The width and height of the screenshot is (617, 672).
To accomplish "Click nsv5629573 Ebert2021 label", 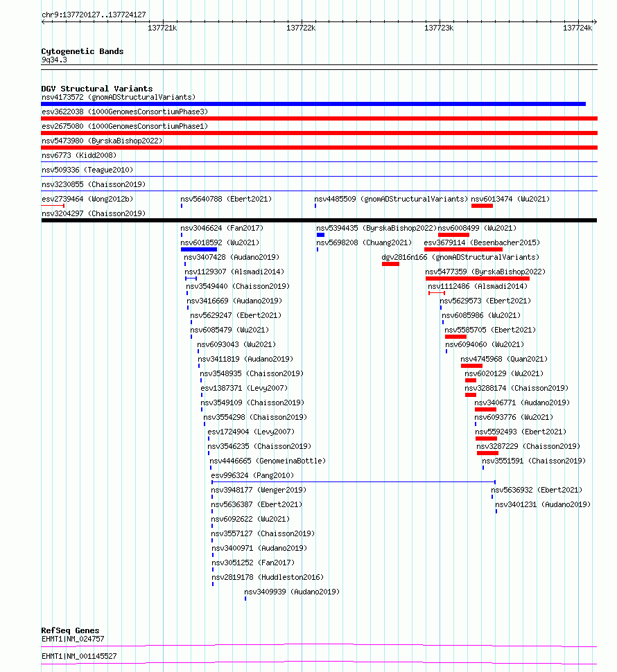I will (485, 301).
